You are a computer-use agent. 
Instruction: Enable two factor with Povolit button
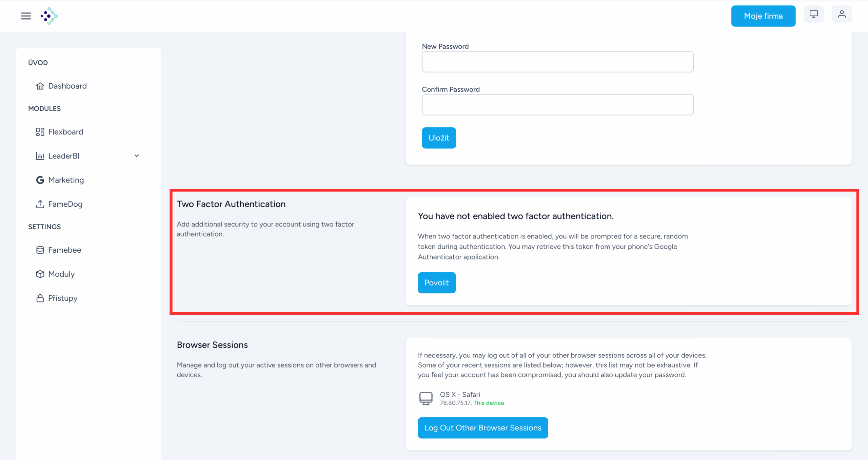pos(437,283)
